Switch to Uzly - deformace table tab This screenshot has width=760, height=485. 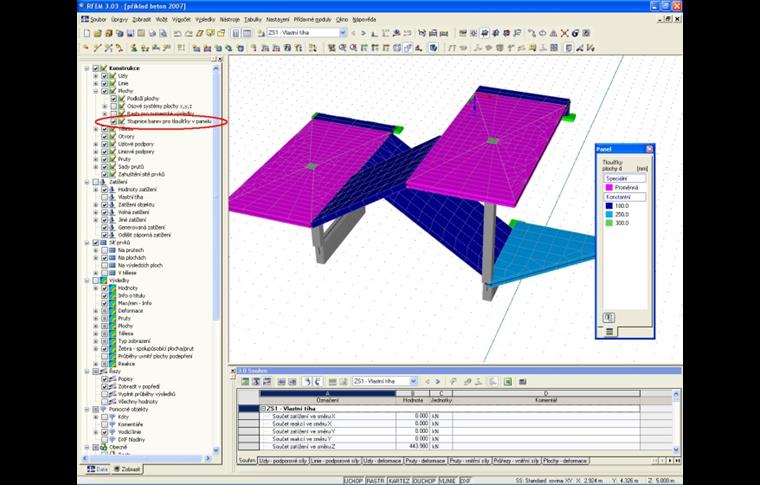382,461
